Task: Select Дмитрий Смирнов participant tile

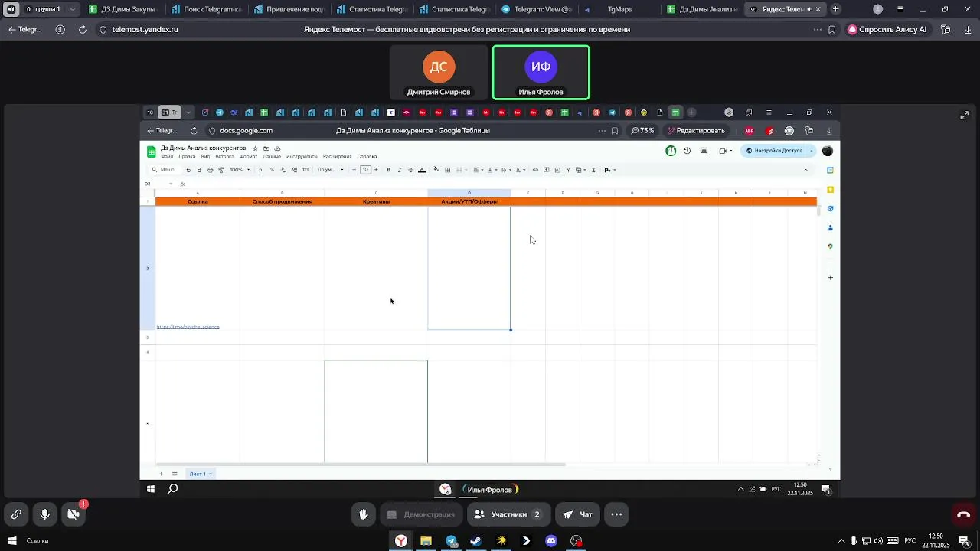Action: click(x=439, y=73)
